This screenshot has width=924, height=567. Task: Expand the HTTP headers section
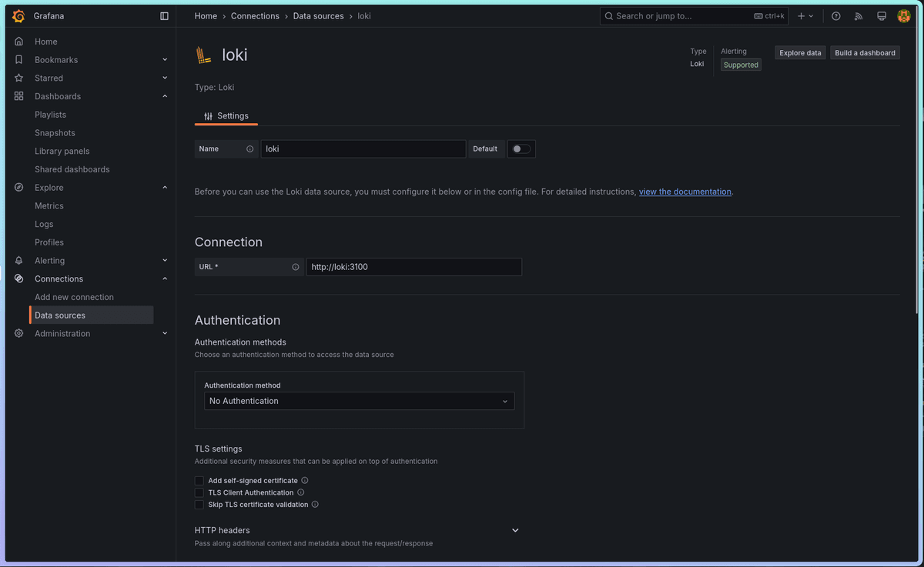click(x=515, y=530)
